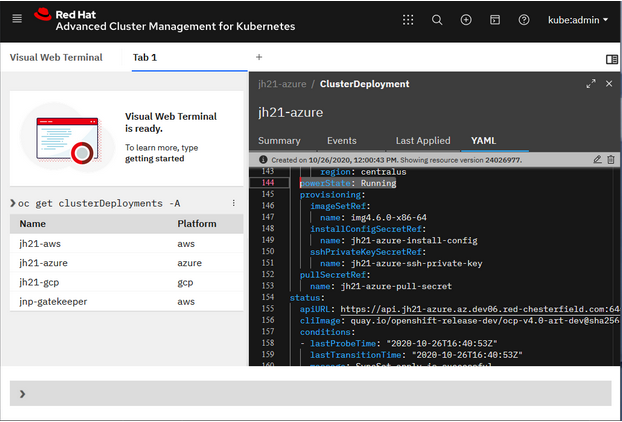Viewport: 622px width, 422px height.
Task: Switch to the Events tab
Action: coord(341,141)
